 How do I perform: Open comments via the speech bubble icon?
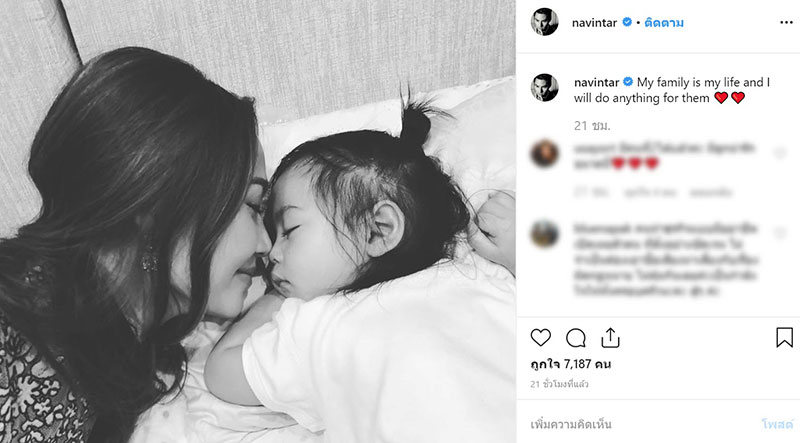576,338
